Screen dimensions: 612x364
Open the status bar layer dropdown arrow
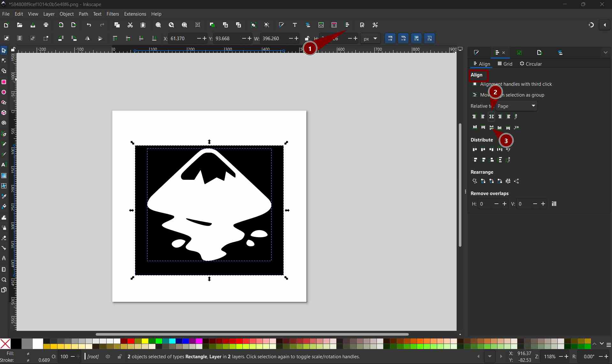click(x=490, y=356)
